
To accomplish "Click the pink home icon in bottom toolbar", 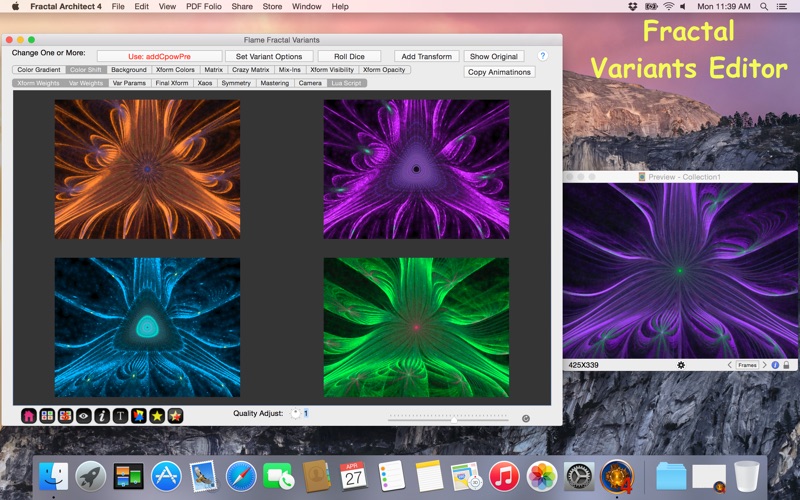I will pyautogui.click(x=29, y=416).
